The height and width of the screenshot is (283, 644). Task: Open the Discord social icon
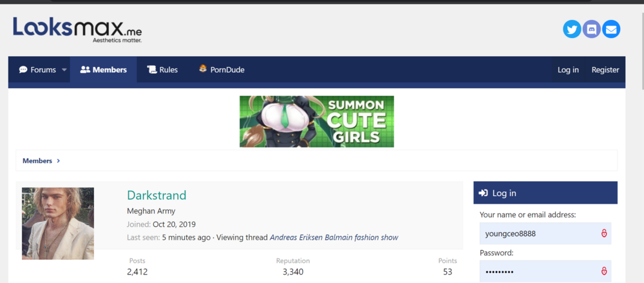click(x=591, y=29)
